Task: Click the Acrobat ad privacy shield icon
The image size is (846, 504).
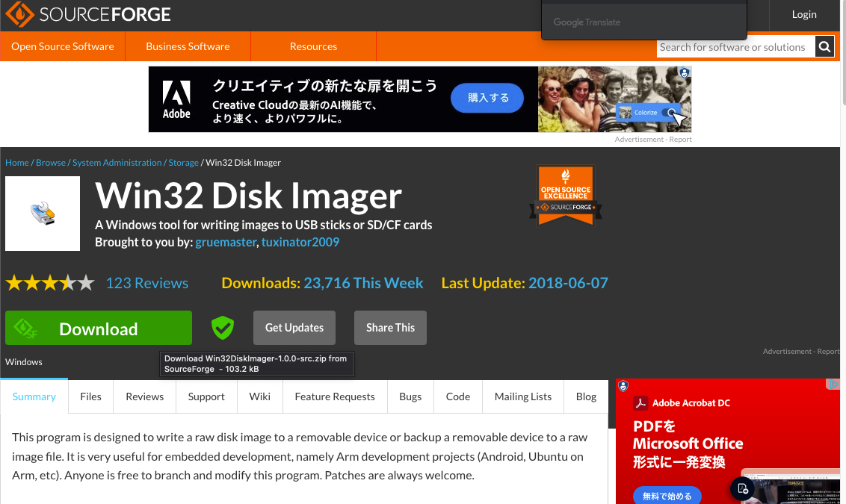Action: pyautogui.click(x=623, y=386)
